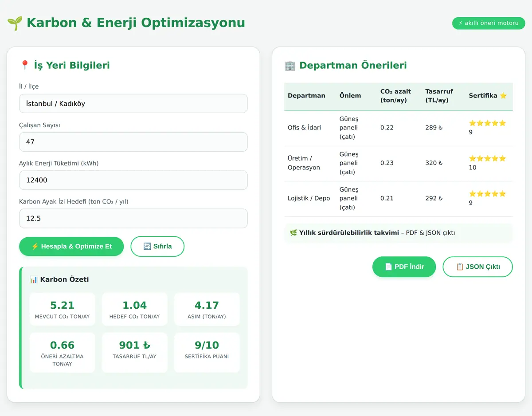Click the 289 ₺ savings value

tap(434, 128)
